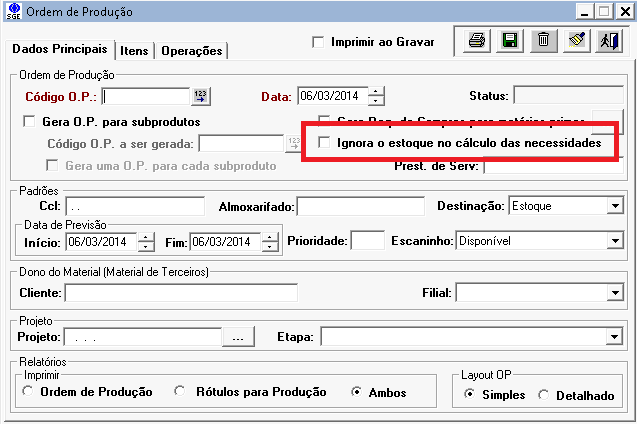Switch to the Operações tab
Image resolution: width=637 pixels, height=424 pixels.
click(192, 50)
